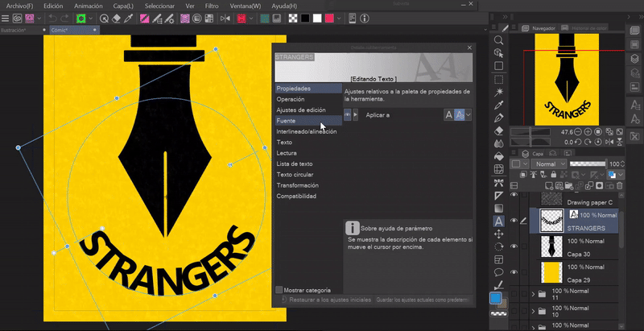This screenshot has width=644, height=331.
Task: Click the information (i) icon in the command bar
Action: [x=365, y=19]
